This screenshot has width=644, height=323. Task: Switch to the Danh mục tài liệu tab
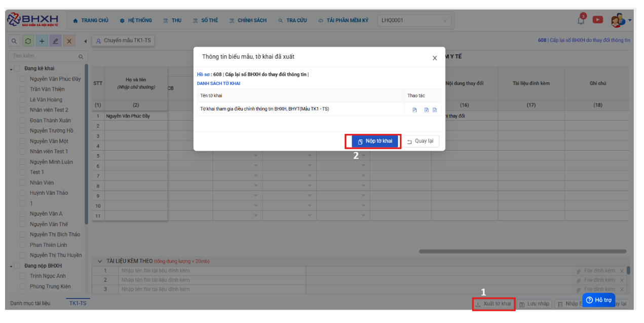click(30, 303)
